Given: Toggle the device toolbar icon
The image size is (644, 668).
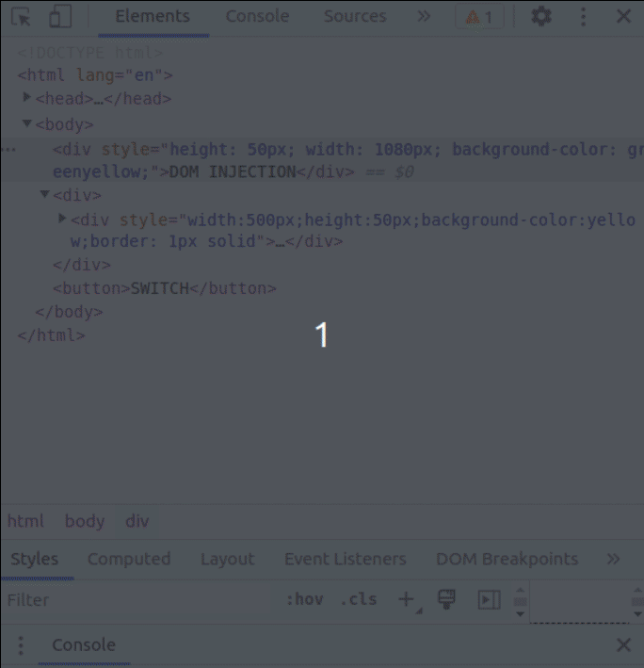Looking at the screenshot, I should 60,17.
